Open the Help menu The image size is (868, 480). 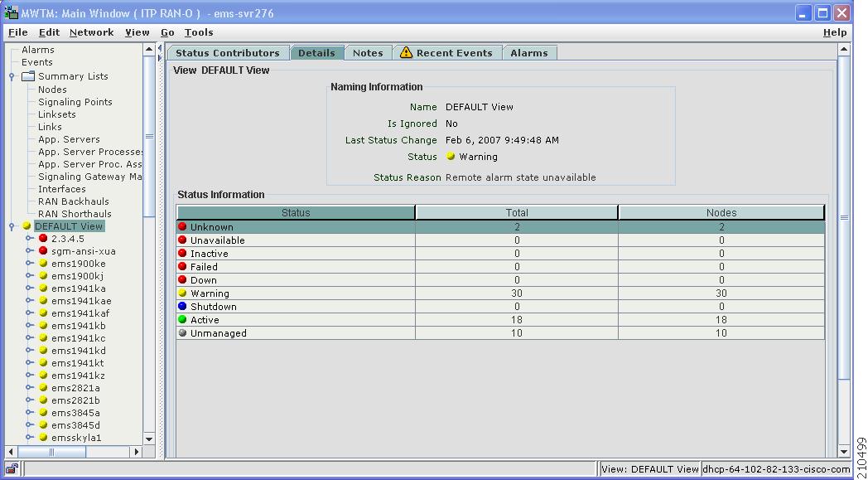pos(834,32)
